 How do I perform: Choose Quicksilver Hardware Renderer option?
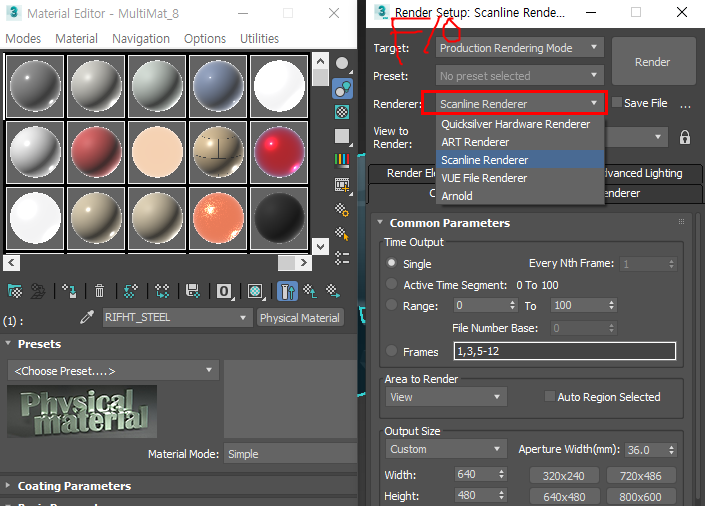(x=520, y=124)
